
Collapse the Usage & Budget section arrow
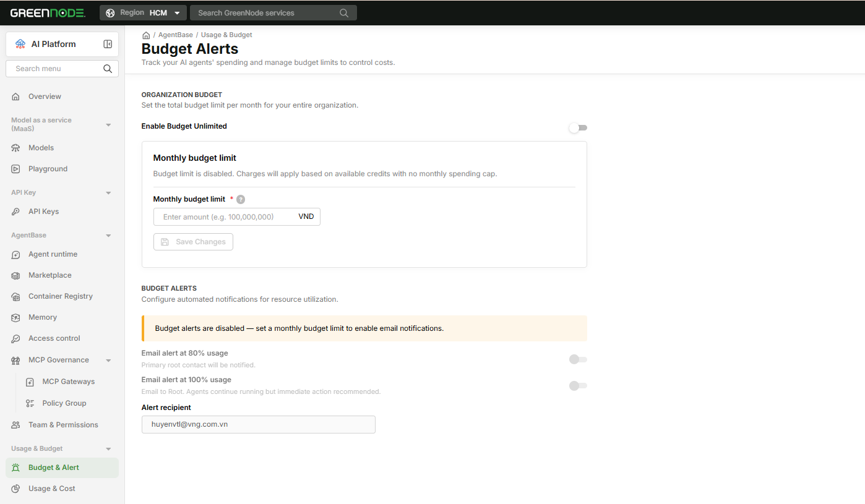[108, 449]
